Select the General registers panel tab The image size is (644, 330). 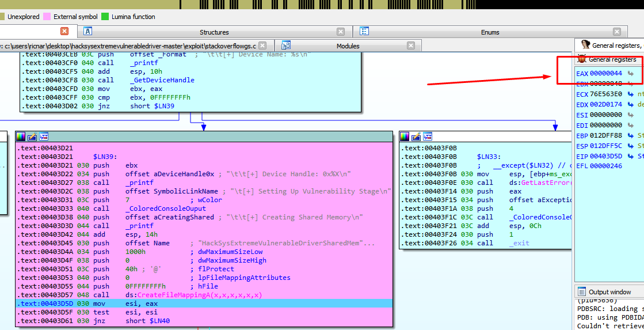(x=610, y=45)
